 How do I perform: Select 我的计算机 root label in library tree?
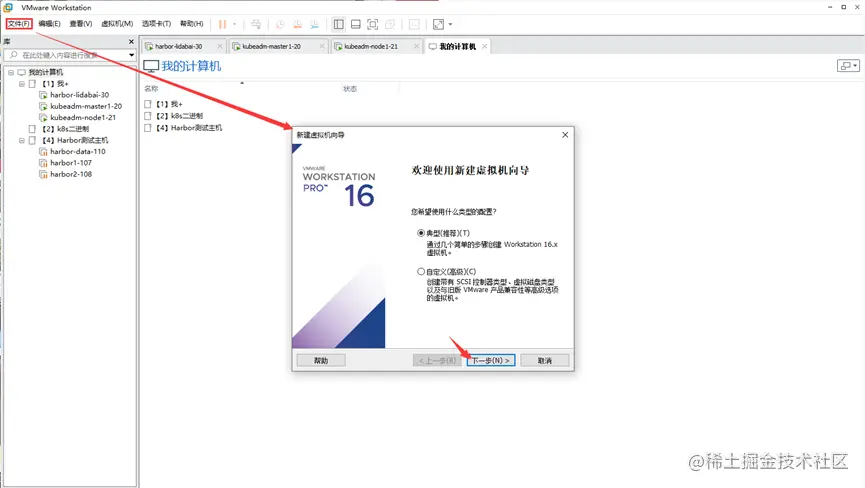point(46,72)
